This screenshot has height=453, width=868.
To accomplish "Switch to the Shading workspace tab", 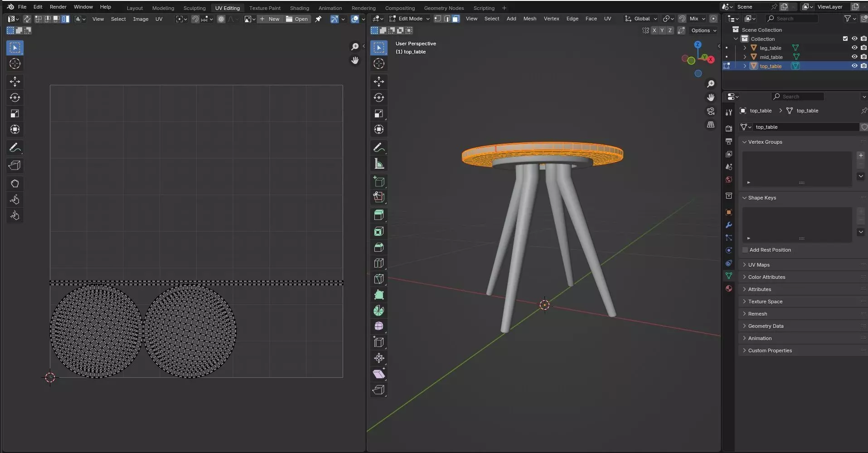I will tap(300, 8).
